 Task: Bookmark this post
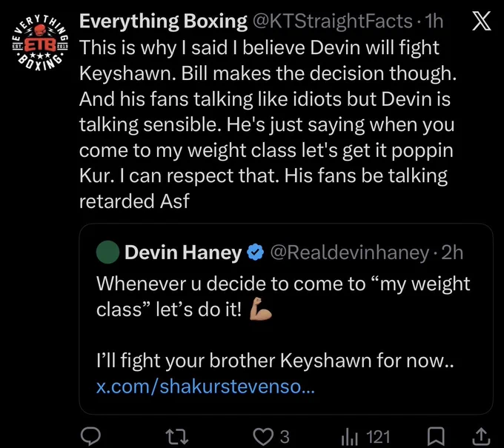tap(436, 437)
